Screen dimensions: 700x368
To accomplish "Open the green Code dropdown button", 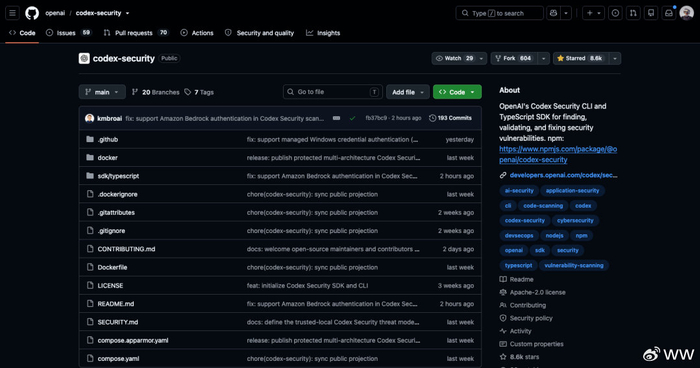I will pos(457,92).
